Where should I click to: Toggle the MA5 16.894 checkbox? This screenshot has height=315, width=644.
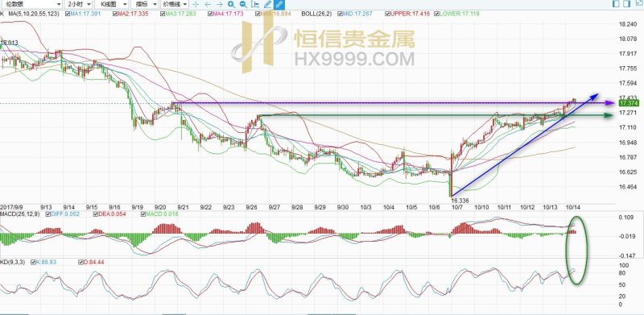[258, 14]
